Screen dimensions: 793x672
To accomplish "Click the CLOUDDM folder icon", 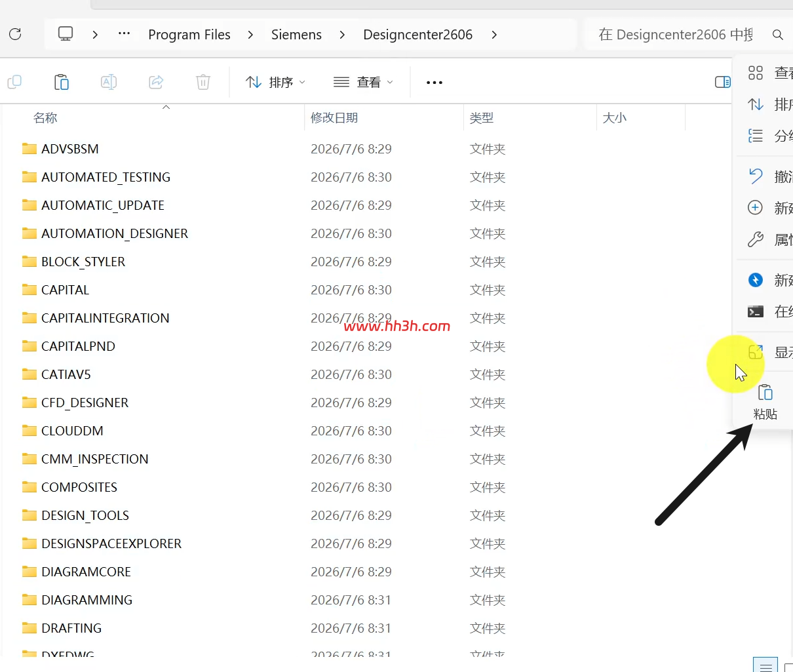I will (x=29, y=431).
